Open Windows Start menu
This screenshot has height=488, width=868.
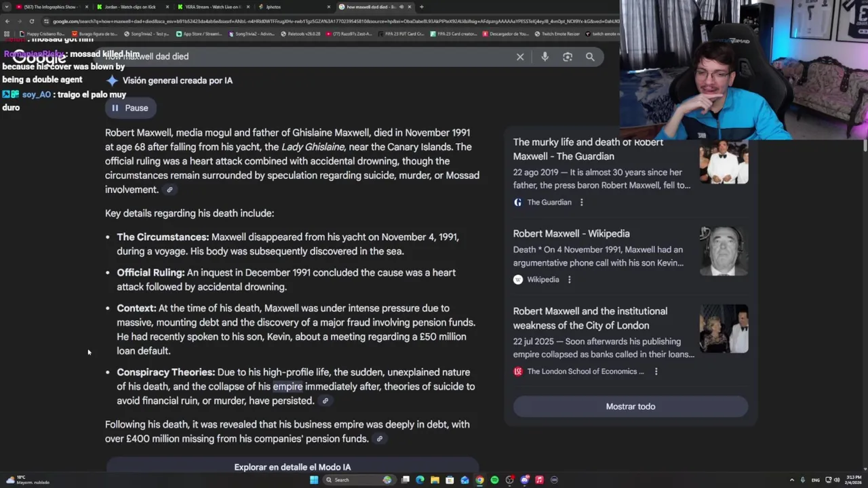(x=313, y=480)
